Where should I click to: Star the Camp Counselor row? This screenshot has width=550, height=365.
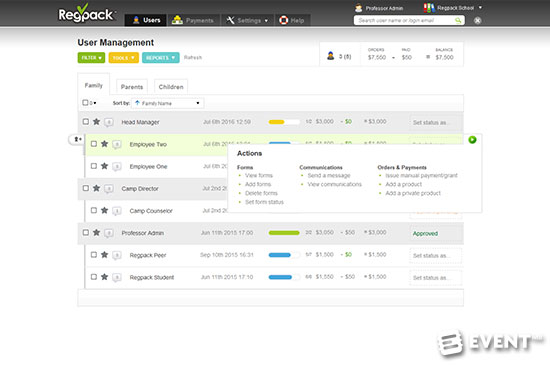click(x=104, y=210)
